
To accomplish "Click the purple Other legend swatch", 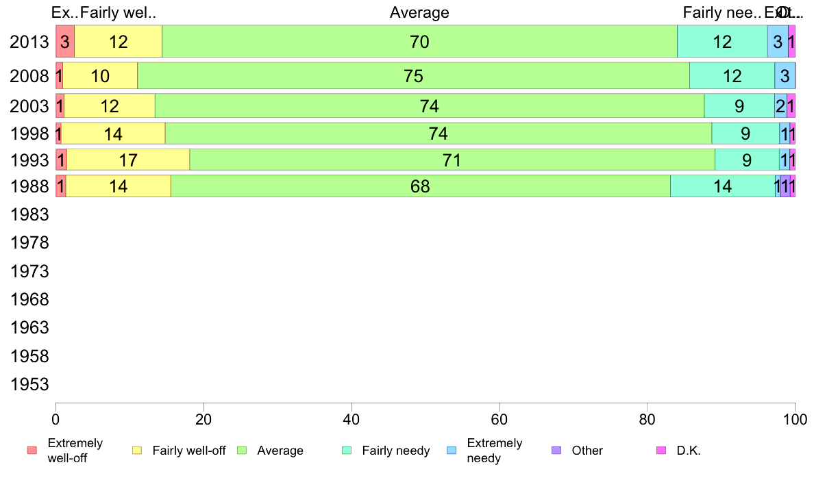I will coord(556,451).
